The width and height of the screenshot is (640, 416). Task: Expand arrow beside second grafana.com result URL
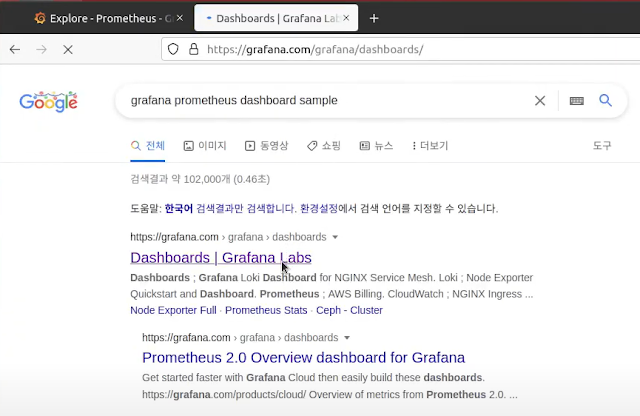(x=347, y=338)
